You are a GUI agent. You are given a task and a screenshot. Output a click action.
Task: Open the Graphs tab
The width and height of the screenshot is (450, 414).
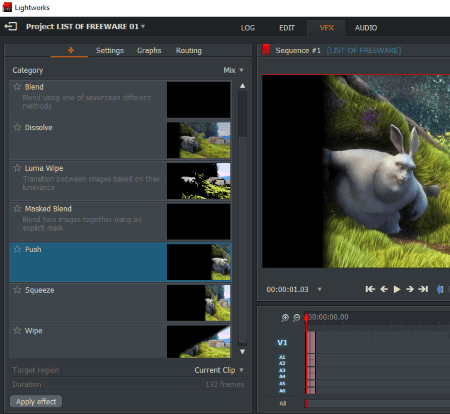(149, 51)
